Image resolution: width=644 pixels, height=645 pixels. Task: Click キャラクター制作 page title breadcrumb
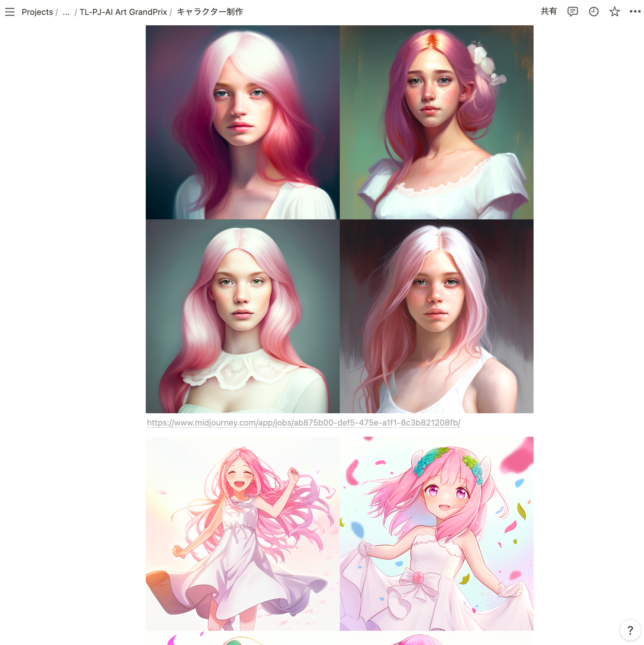(210, 12)
